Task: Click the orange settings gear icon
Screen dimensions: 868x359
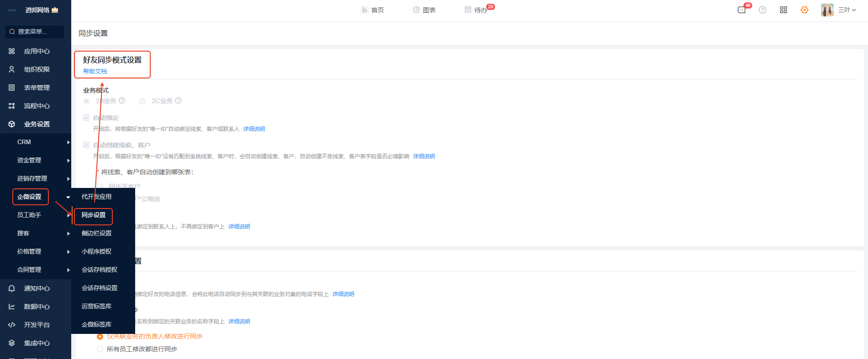Action: pyautogui.click(x=805, y=10)
